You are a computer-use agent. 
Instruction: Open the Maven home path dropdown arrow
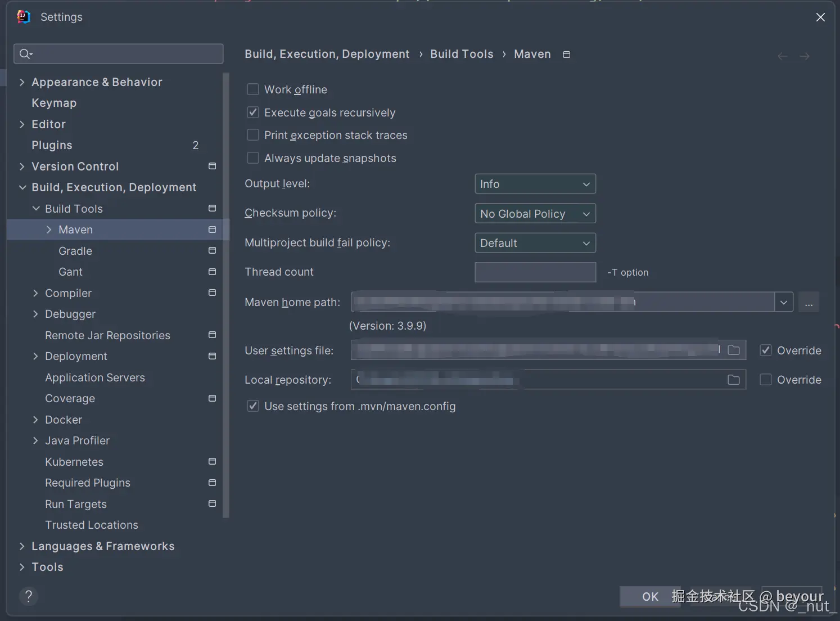(784, 302)
